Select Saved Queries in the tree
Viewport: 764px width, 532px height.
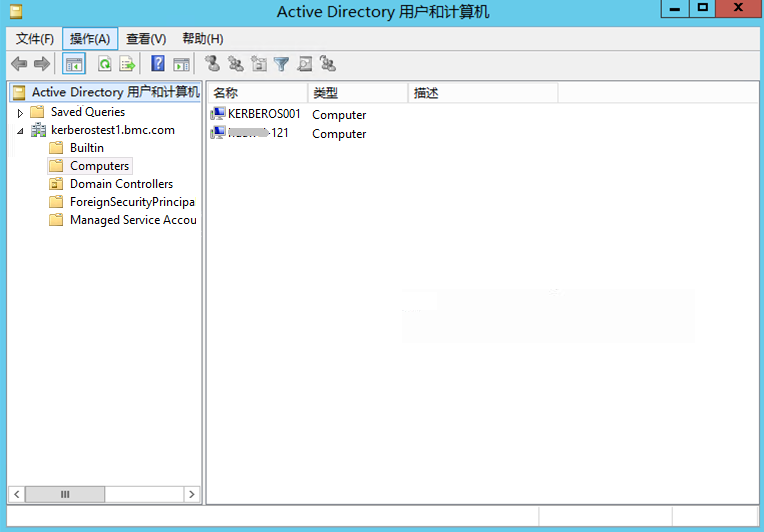pyautogui.click(x=88, y=112)
